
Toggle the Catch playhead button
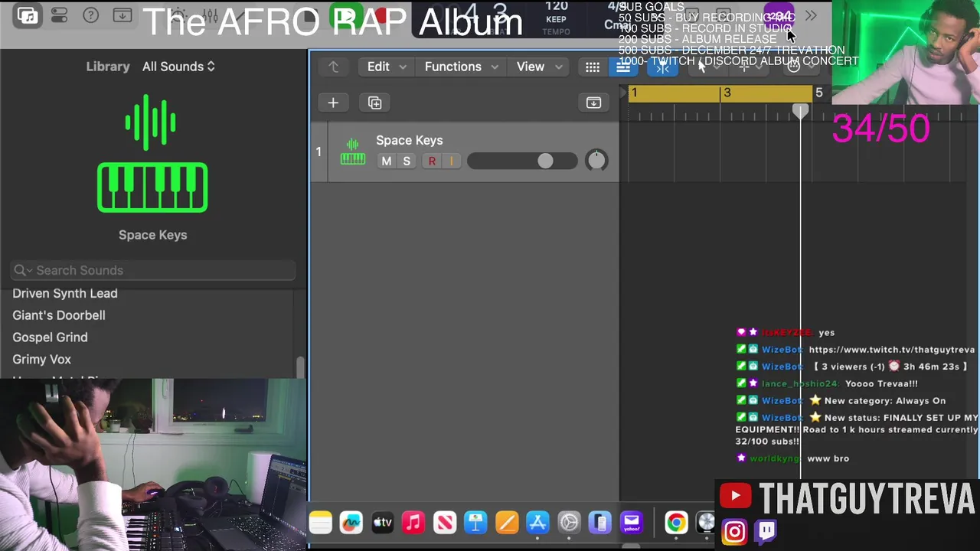[x=662, y=67]
